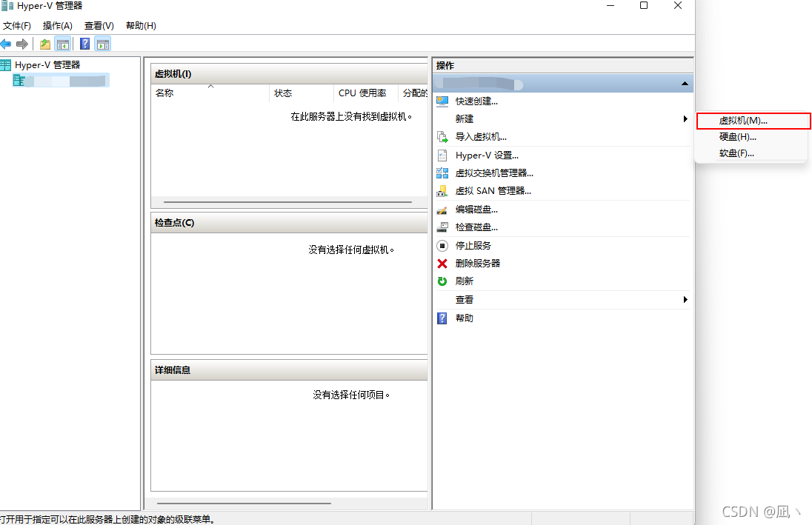Click the 检查点(C) section header
This screenshot has width=812, height=525.
pos(289,223)
